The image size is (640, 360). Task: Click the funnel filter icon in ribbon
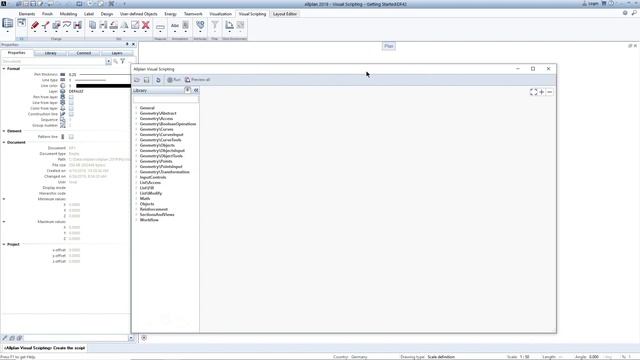215,25
